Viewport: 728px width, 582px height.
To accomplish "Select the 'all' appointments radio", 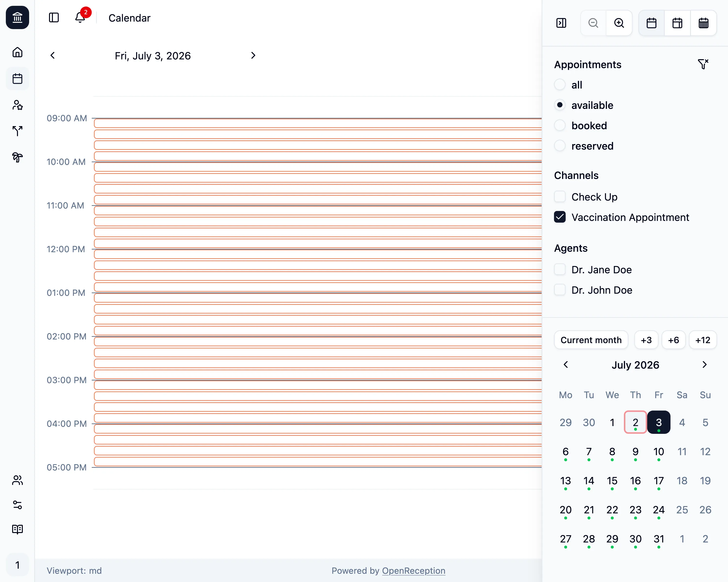I will click(560, 84).
